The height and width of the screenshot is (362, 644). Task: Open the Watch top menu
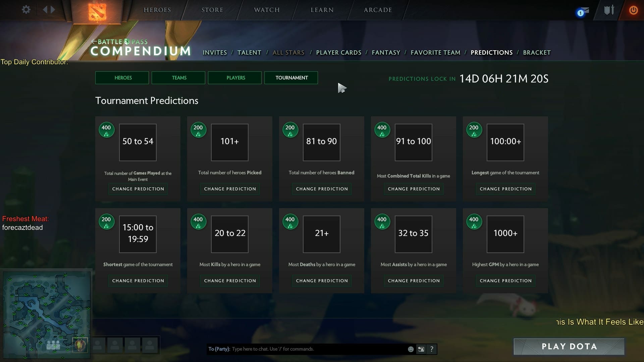(x=267, y=10)
